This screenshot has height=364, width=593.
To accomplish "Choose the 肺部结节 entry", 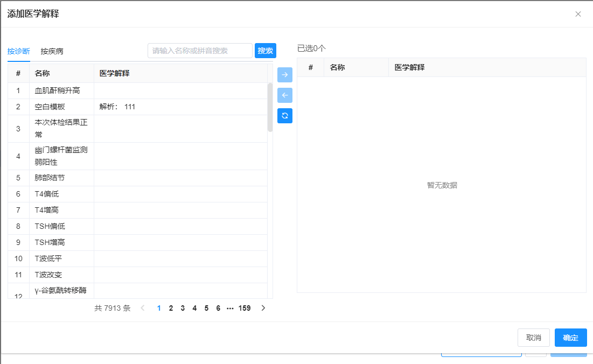I will [x=50, y=178].
